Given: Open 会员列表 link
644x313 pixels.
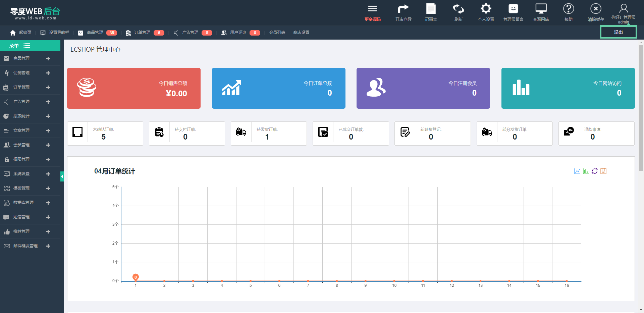Looking at the screenshot, I should pos(277,33).
